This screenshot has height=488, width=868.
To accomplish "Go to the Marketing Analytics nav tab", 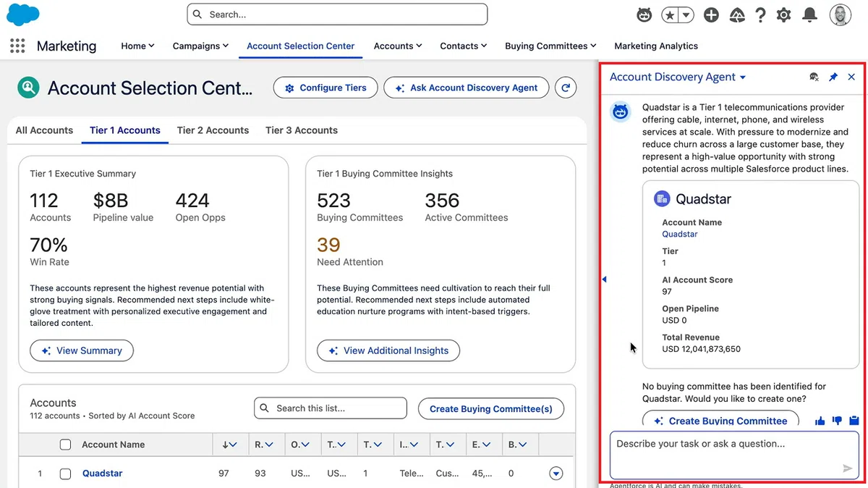I will pos(656,46).
